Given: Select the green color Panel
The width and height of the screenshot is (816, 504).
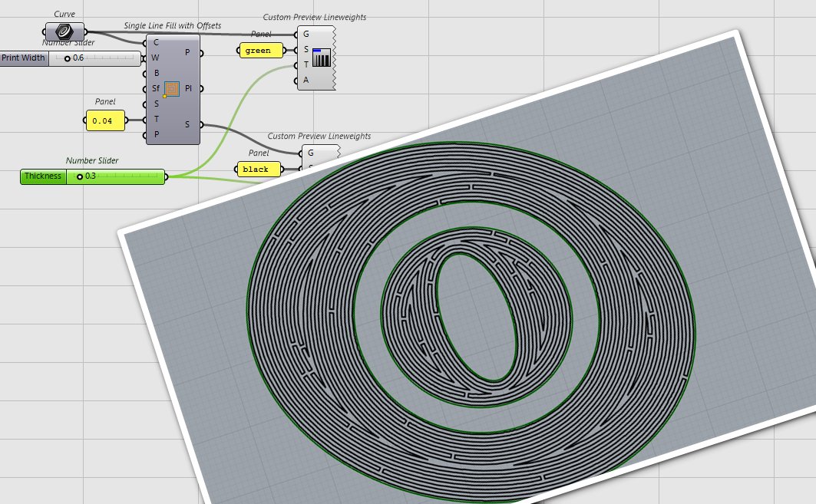Looking at the screenshot, I should 260,50.
